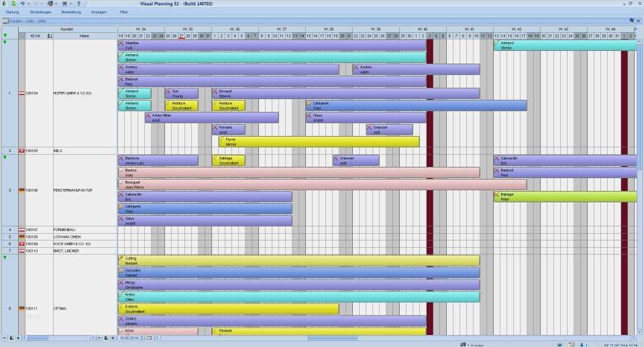Click the sort icon beside KD Nr. column
This screenshot has width=644, height=347.
[x=49, y=36]
